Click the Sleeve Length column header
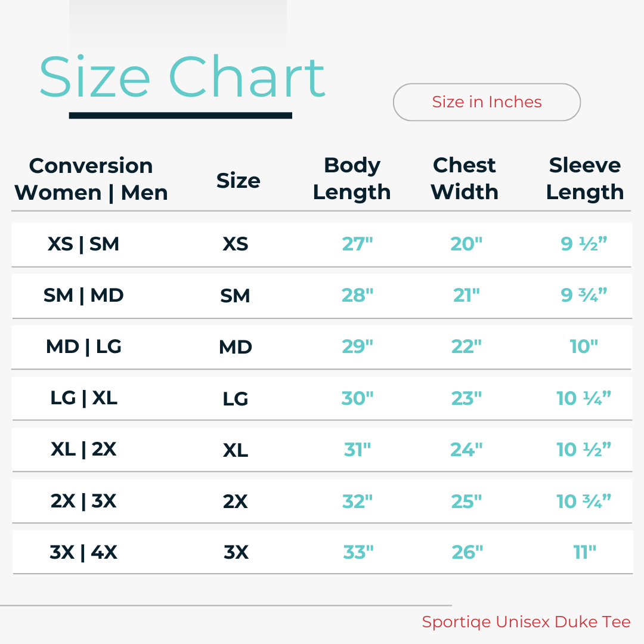Screen dimensions: 644x644 click(x=585, y=179)
